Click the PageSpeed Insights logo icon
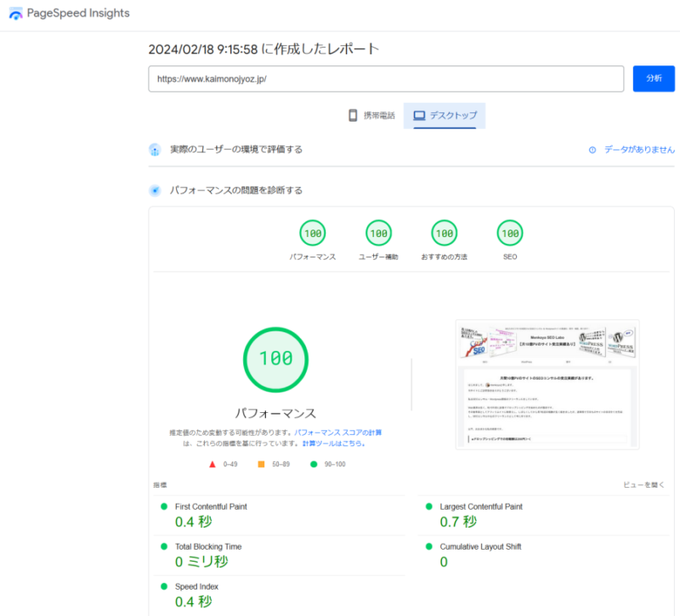Image resolution: width=680 pixels, height=616 pixels. (15, 14)
